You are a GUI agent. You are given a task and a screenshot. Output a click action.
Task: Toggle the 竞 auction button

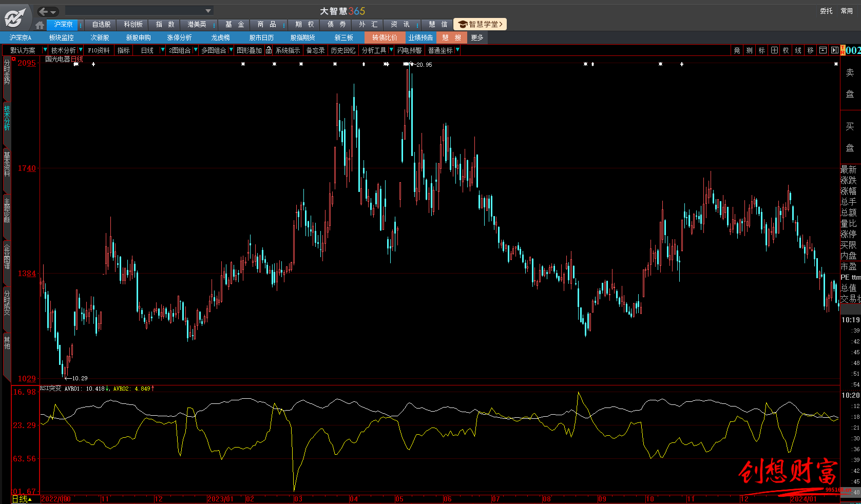point(737,50)
